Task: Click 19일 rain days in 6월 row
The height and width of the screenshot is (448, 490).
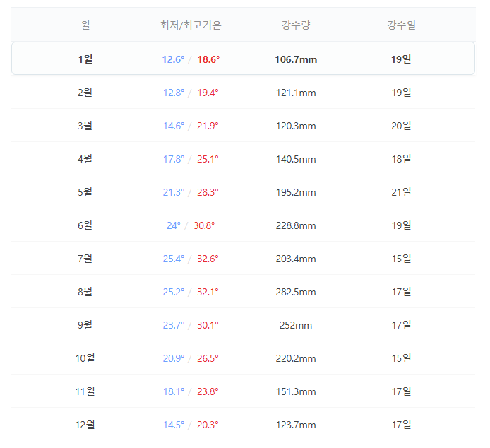Action: tap(401, 225)
